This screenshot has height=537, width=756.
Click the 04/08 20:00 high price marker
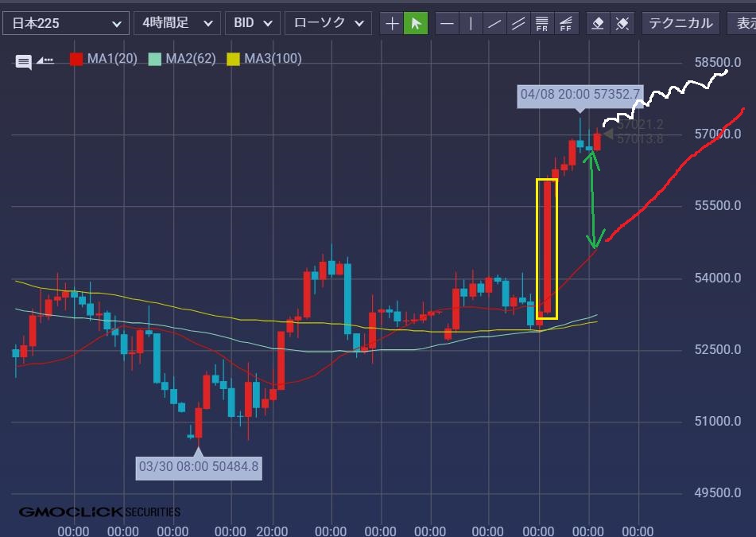580,95
